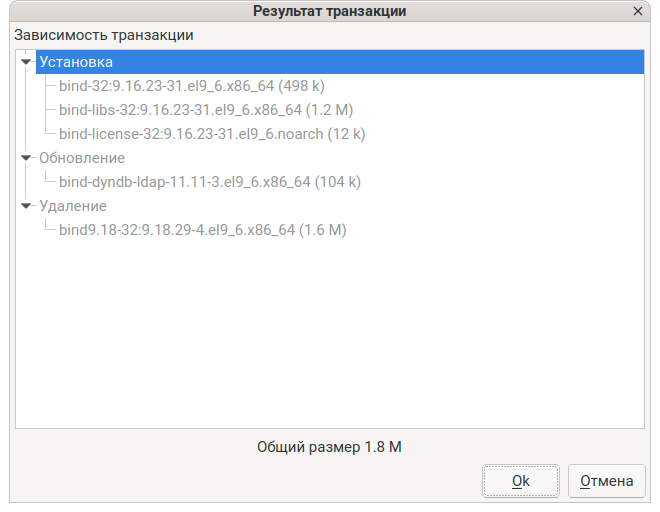The image size is (660, 512).
Task: Click the blank area right of Зависимость транзакции
Action: pos(420,35)
